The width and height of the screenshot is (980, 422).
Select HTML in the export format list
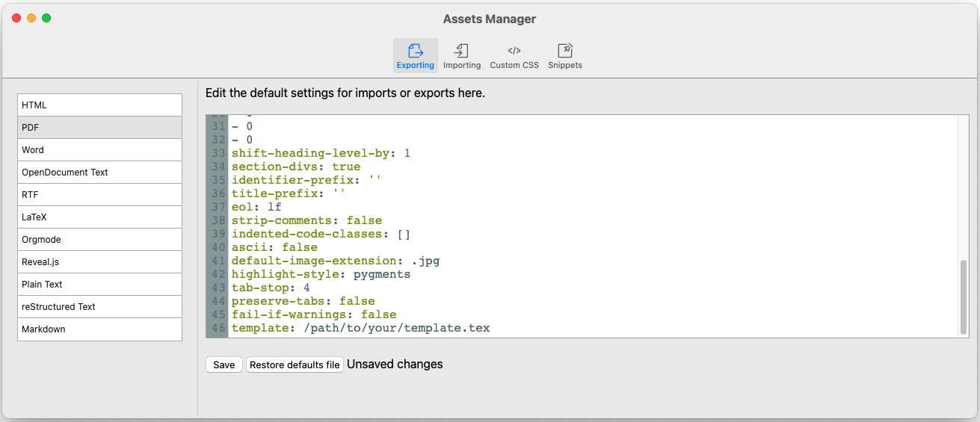[99, 105]
